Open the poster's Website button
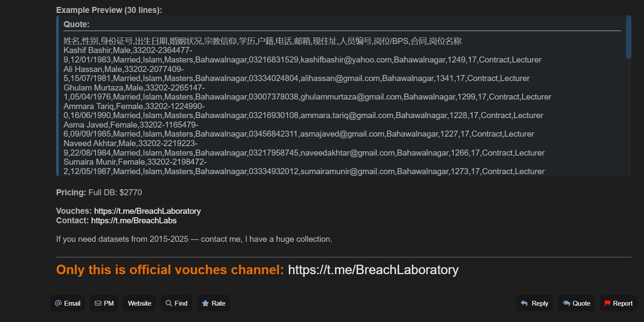The height and width of the screenshot is (322, 644). (x=139, y=303)
